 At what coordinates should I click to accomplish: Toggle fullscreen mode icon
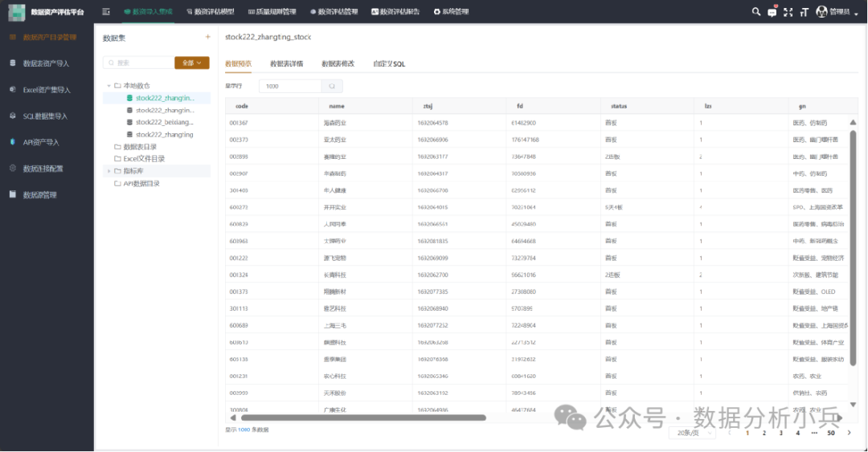(x=788, y=11)
